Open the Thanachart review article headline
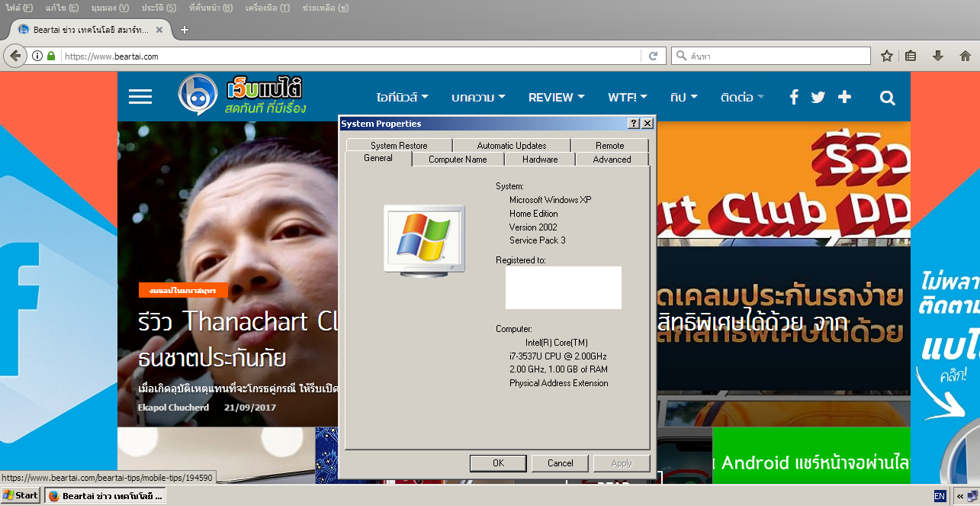Viewport: 980px width, 506px height. click(x=238, y=339)
